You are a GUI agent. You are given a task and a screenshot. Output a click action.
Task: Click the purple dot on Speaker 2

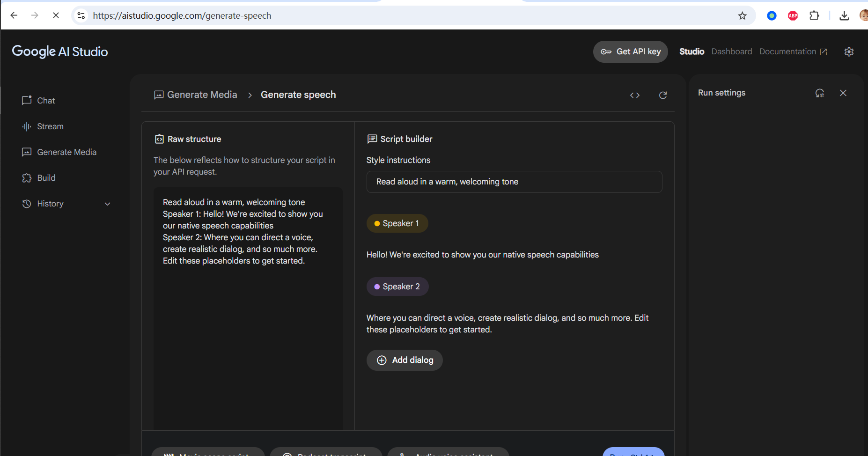(x=377, y=287)
